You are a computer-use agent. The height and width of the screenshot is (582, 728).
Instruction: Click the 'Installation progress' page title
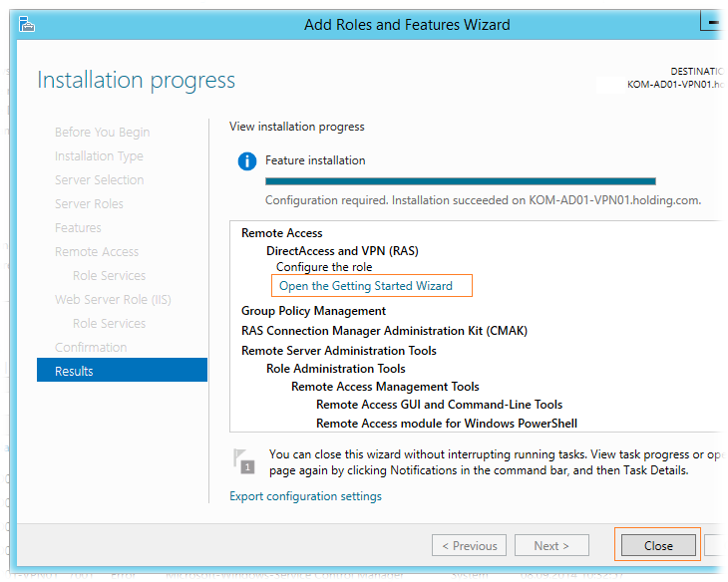coord(136,81)
